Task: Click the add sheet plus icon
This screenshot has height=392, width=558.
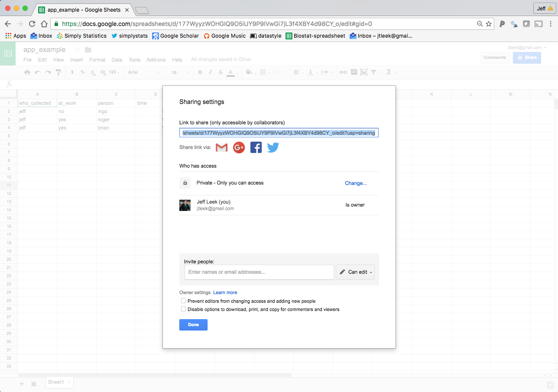Action: click(22, 384)
